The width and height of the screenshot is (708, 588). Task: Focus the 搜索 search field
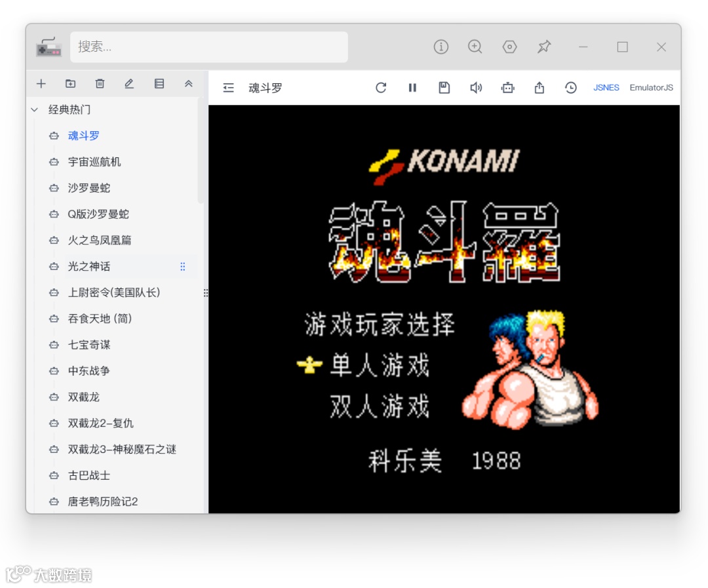[208, 47]
